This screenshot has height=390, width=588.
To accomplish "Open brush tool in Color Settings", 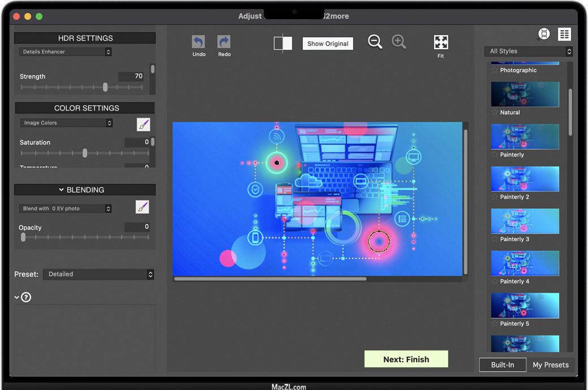I will [x=143, y=124].
